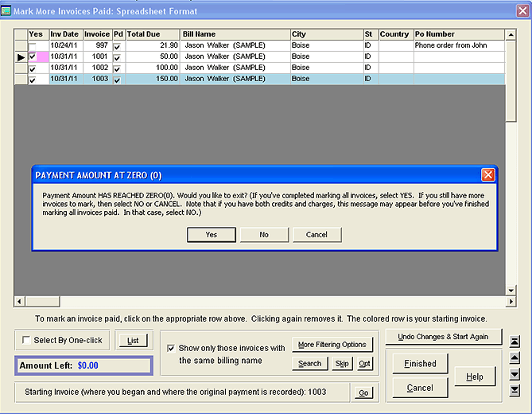This screenshot has height=414, width=532.
Task: Jump to first record with top arrow icon
Action: [515, 342]
